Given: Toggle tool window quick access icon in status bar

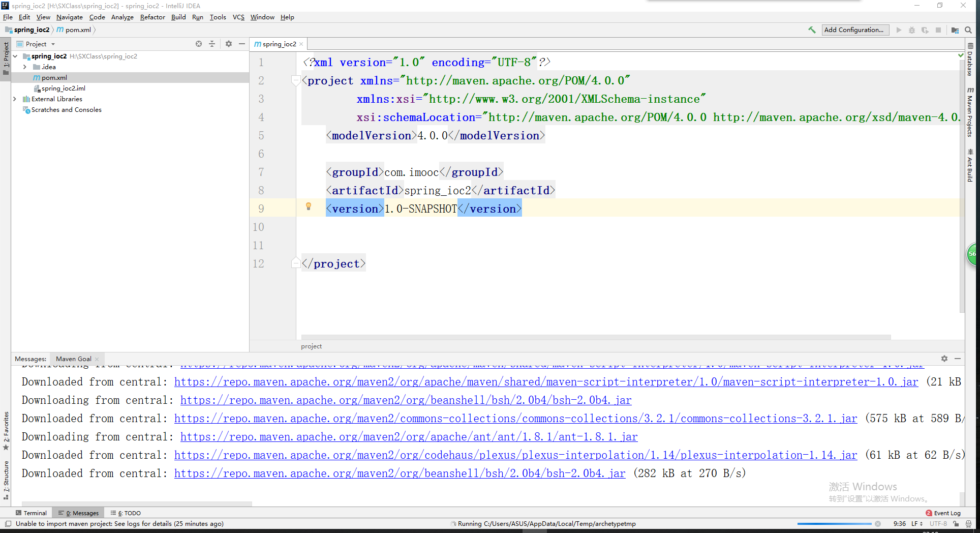Looking at the screenshot, I should [8, 524].
